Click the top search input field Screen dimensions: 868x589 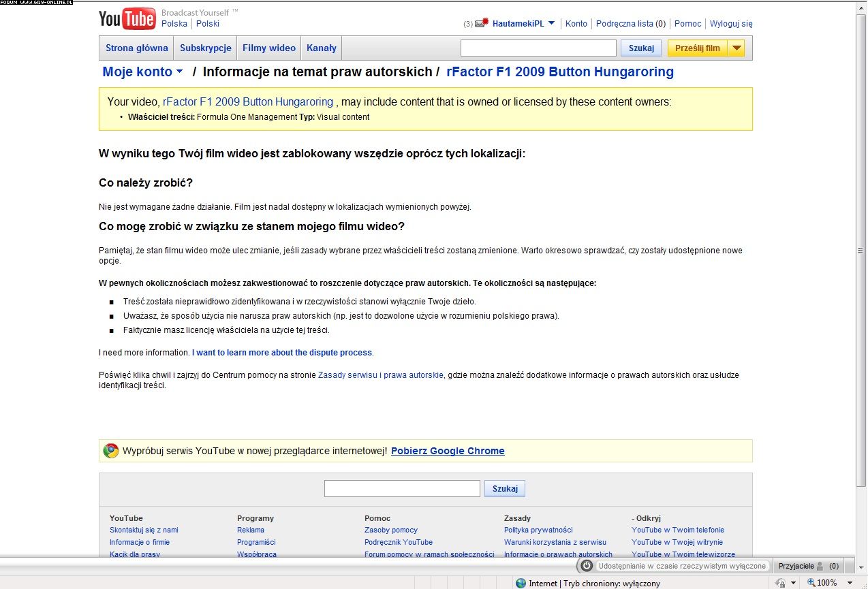(x=538, y=48)
